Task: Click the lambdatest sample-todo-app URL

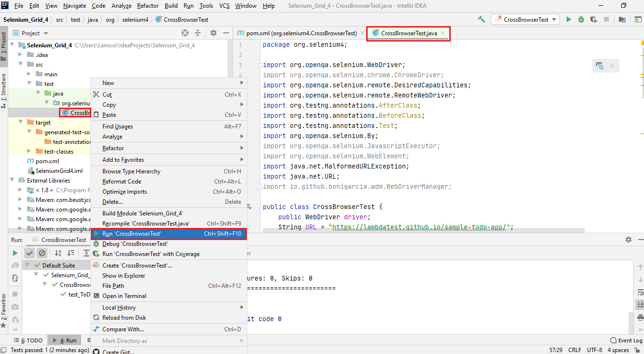Action: [419, 227]
